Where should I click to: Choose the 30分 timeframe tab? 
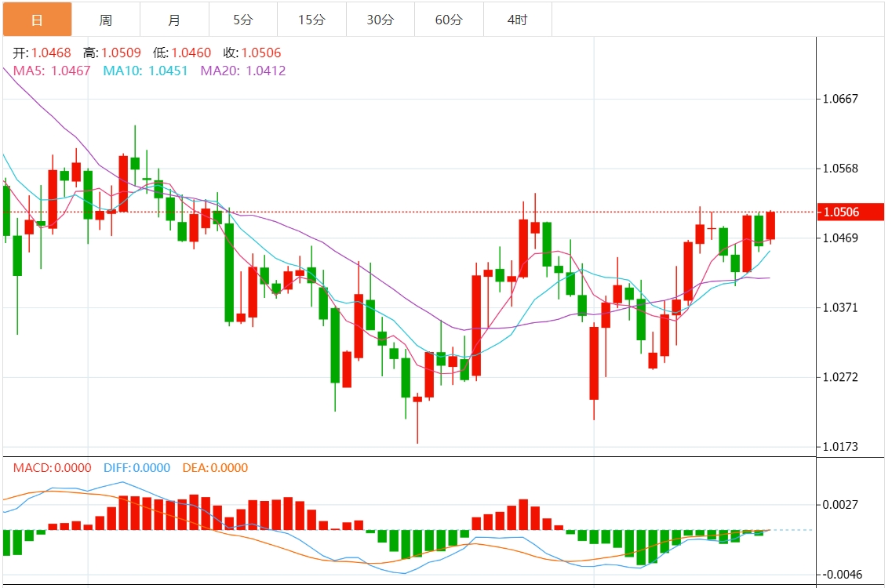(x=380, y=20)
